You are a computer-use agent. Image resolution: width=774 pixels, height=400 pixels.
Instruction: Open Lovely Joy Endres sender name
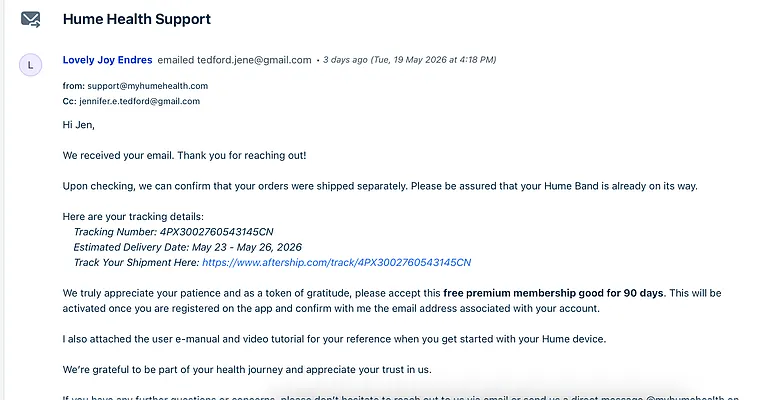coord(107,60)
